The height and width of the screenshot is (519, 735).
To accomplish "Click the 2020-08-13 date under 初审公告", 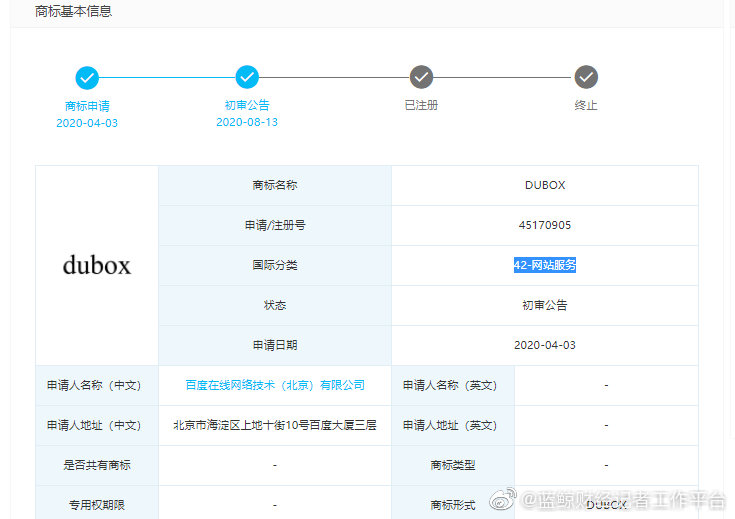I will click(x=247, y=122).
